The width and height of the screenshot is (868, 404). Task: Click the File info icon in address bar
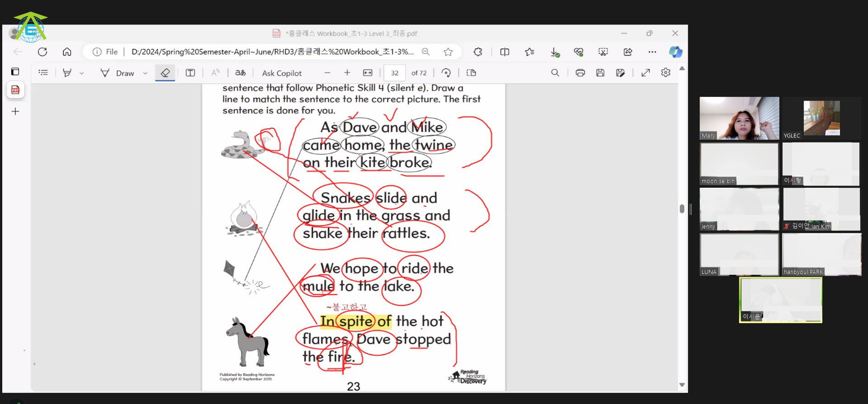97,52
